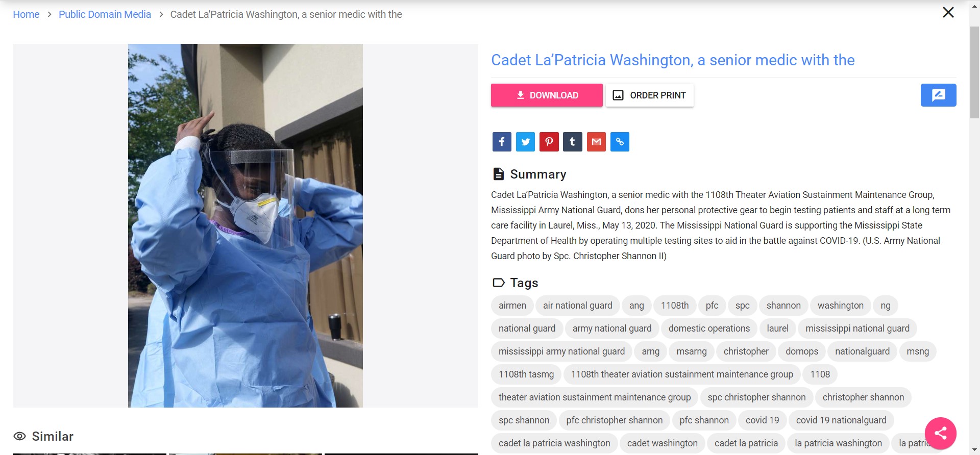Click ORDER PRINT button
Image resolution: width=980 pixels, height=455 pixels.
649,95
